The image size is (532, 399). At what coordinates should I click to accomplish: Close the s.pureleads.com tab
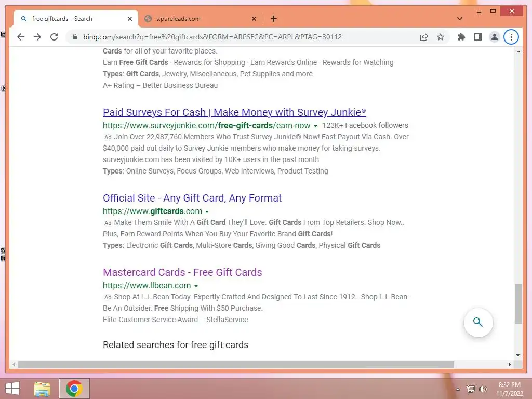[254, 19]
